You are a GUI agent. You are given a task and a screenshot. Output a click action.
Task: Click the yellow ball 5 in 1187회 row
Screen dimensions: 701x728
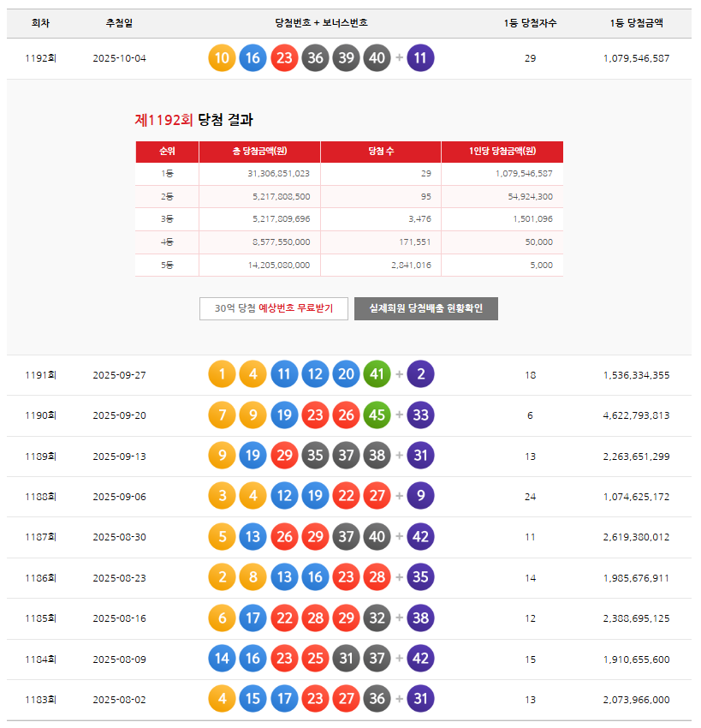222,537
